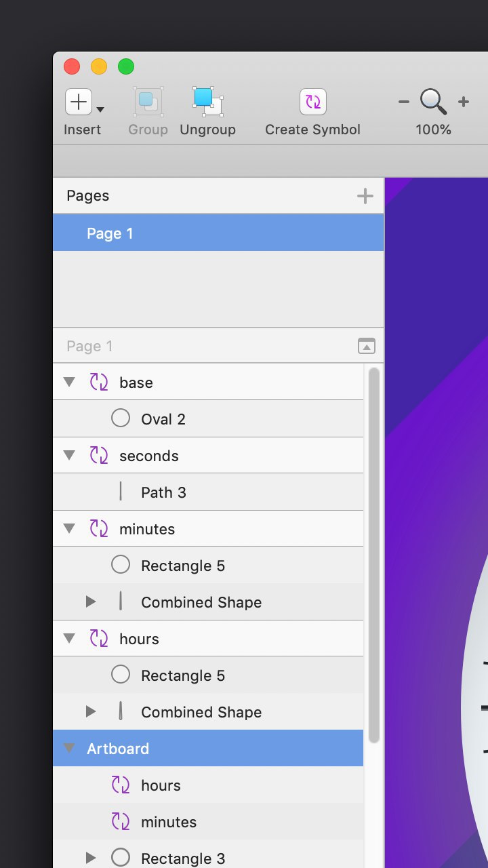Click the 100% zoom label
The width and height of the screenshot is (488, 868).
pos(434,130)
